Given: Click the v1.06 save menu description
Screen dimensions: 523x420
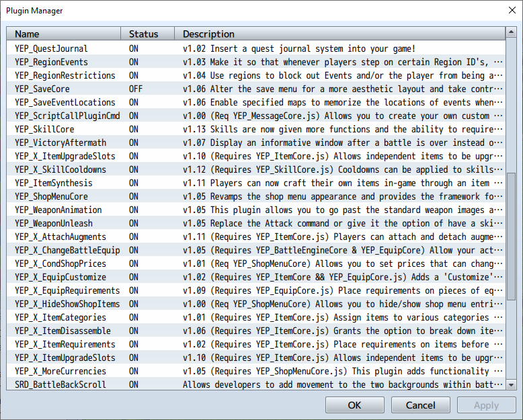Looking at the screenshot, I should tap(343, 89).
